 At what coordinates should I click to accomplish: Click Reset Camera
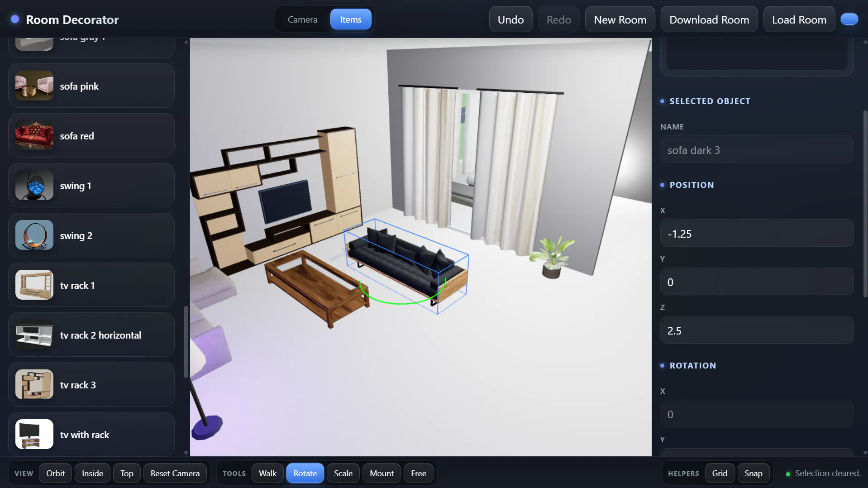pos(175,473)
